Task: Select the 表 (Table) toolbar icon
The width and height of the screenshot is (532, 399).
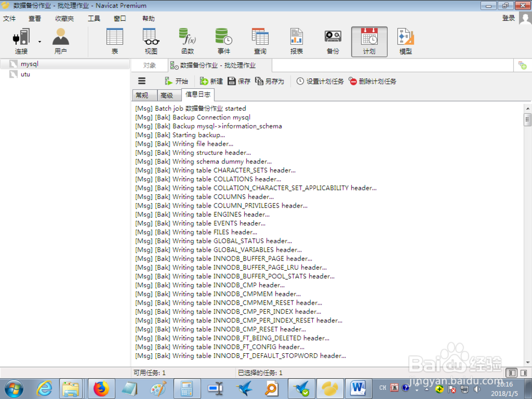Action: [115, 41]
